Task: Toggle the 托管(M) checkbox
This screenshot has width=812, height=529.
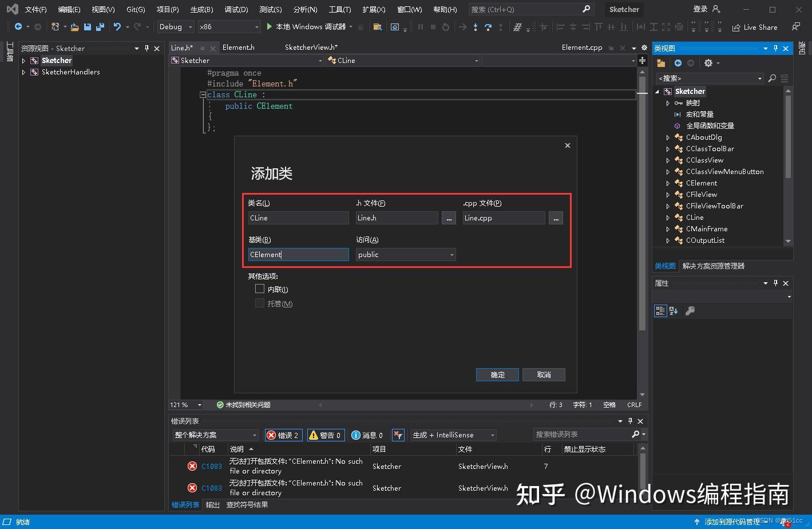Action: 260,303
